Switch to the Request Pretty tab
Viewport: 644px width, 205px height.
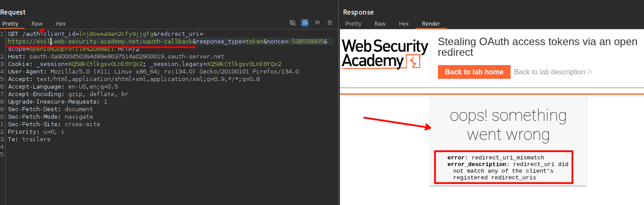click(10, 24)
